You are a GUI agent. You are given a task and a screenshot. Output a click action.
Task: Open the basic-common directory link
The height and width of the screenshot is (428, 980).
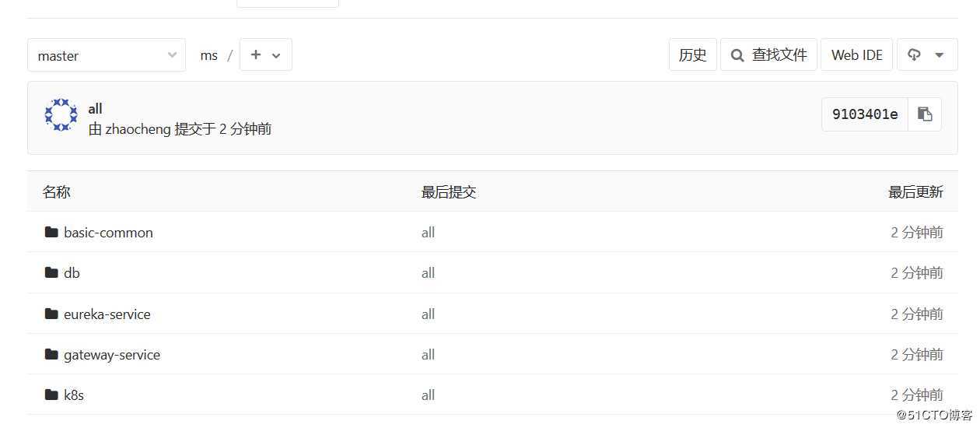108,232
